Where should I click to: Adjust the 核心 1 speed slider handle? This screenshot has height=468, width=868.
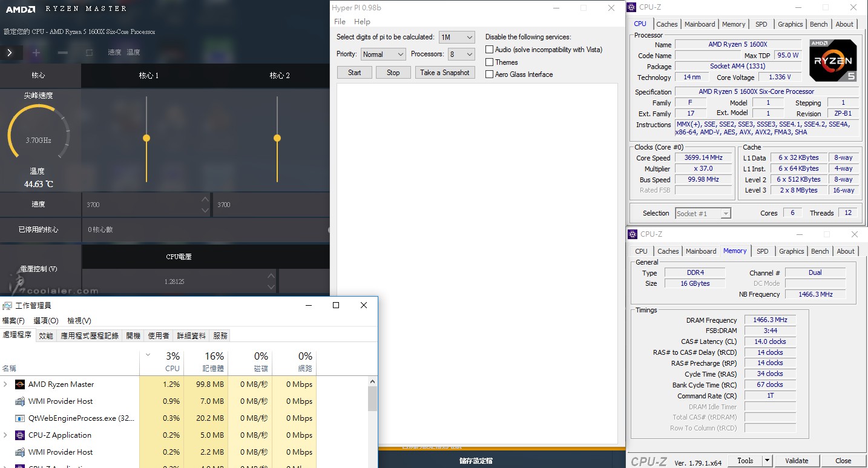pyautogui.click(x=146, y=138)
